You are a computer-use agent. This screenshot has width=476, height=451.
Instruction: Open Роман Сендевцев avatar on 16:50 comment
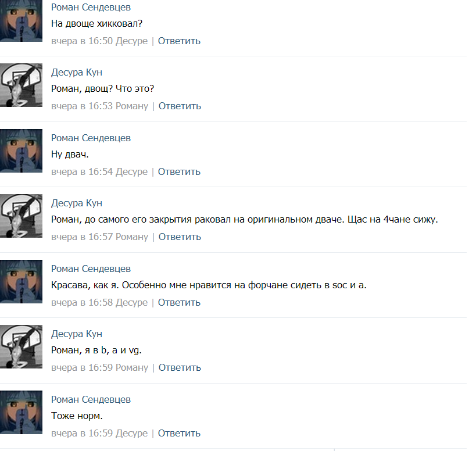point(21,21)
